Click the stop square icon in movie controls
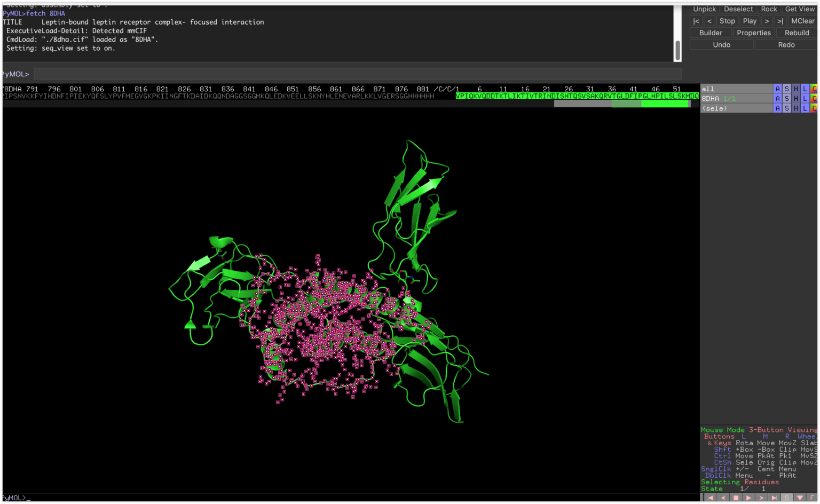820x504 pixels. (x=736, y=497)
